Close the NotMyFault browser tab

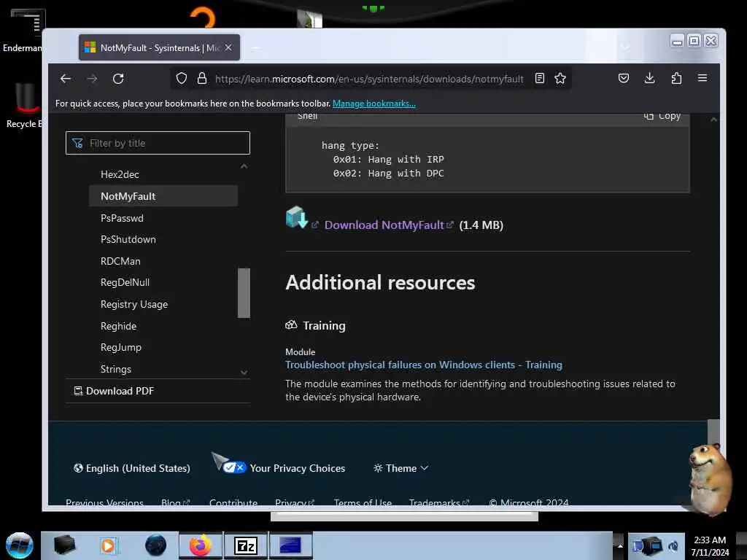[x=228, y=47]
